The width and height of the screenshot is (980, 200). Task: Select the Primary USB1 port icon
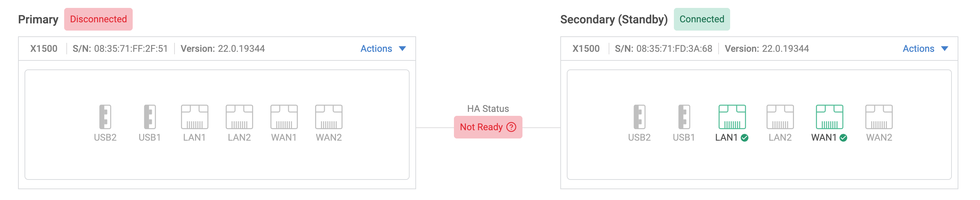[150, 117]
